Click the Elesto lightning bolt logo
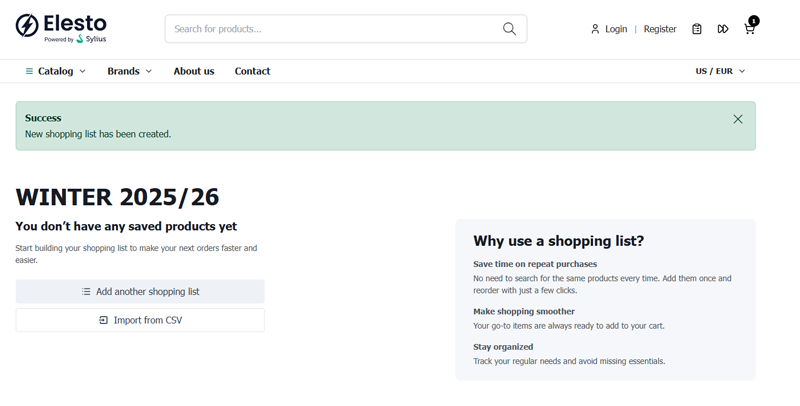The image size is (800, 406). (x=27, y=25)
